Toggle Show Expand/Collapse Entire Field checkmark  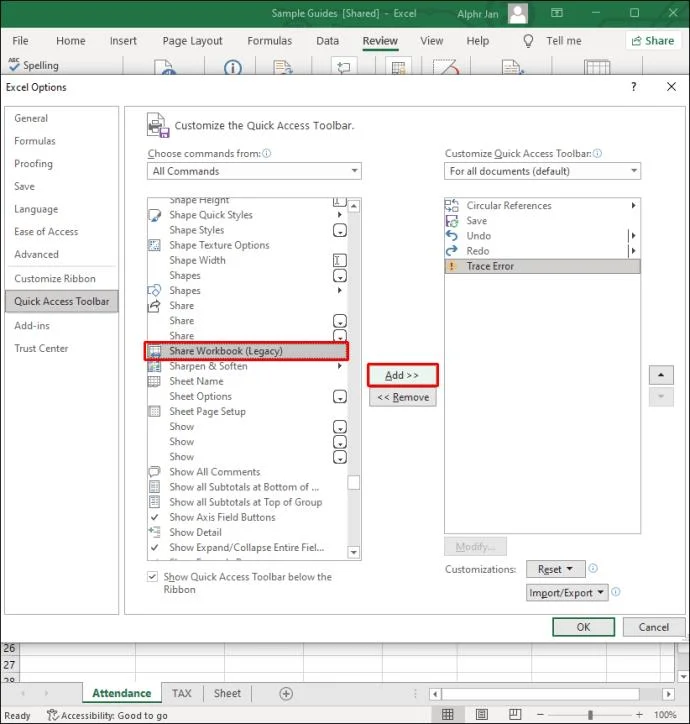point(155,548)
